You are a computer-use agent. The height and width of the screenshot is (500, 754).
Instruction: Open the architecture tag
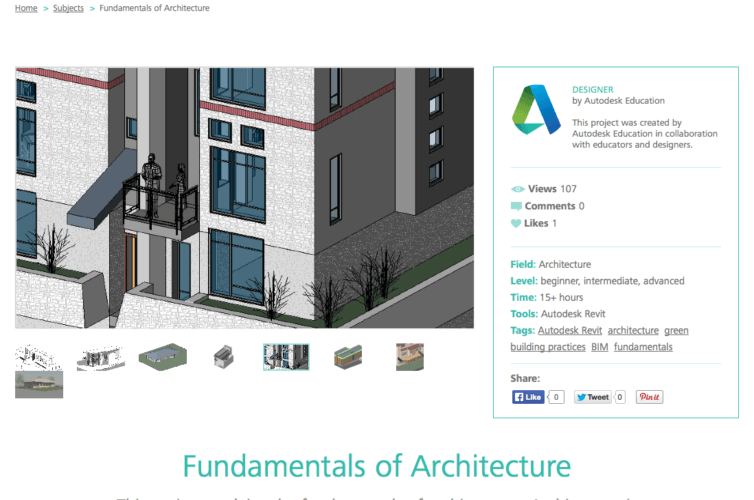(633, 330)
